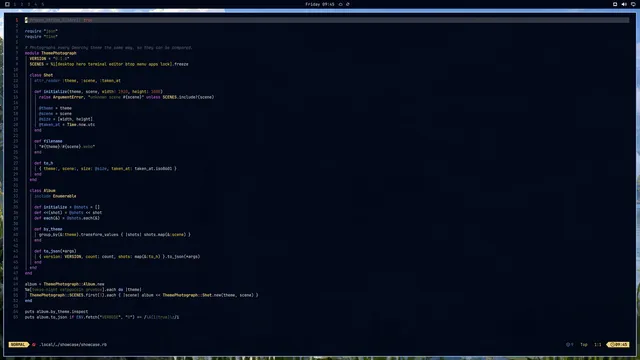Viewport: 640px width, 360px height.
Task: Click the raise ArgumentError line
Action: tap(127, 97)
